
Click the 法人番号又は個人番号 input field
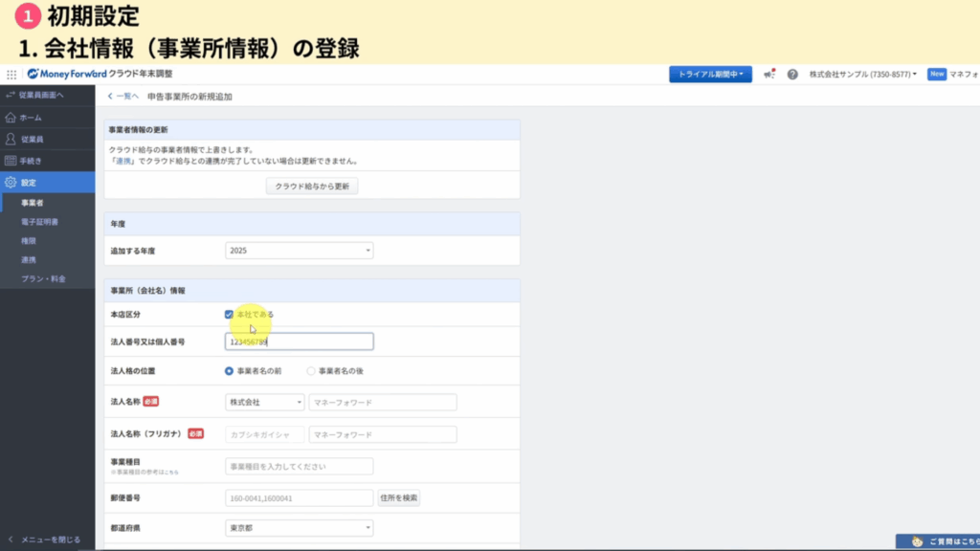(x=299, y=342)
